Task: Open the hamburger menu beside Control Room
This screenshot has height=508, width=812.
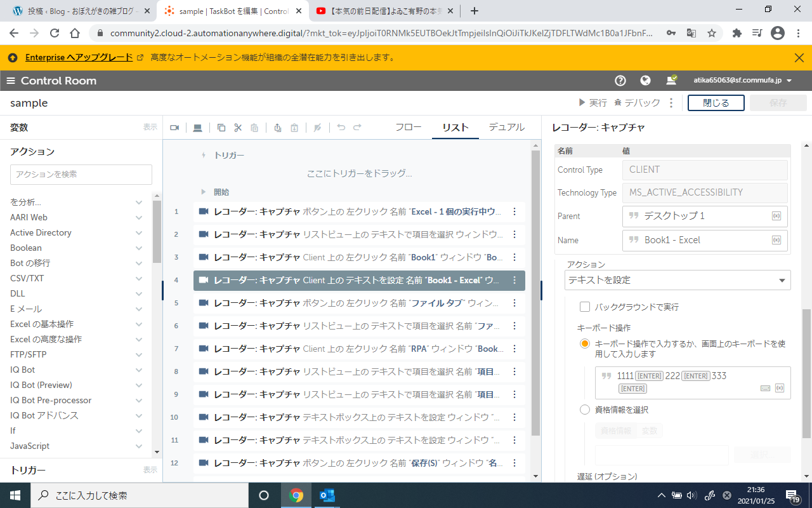Action: 11,81
